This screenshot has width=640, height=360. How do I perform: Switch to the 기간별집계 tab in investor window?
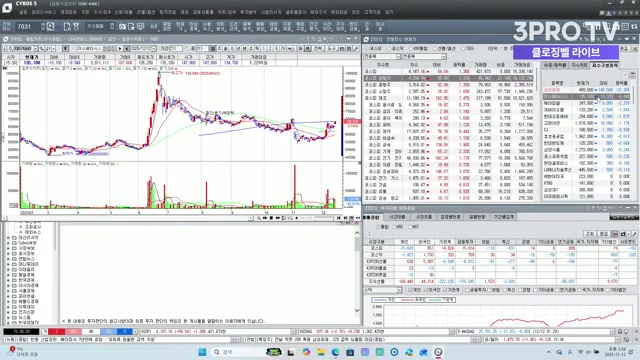(x=503, y=217)
